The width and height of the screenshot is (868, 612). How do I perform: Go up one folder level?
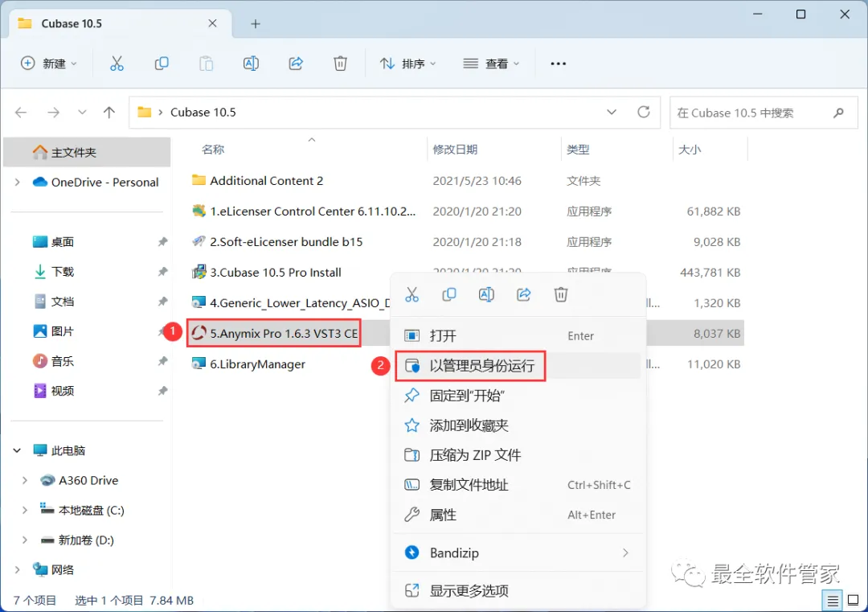(x=109, y=113)
